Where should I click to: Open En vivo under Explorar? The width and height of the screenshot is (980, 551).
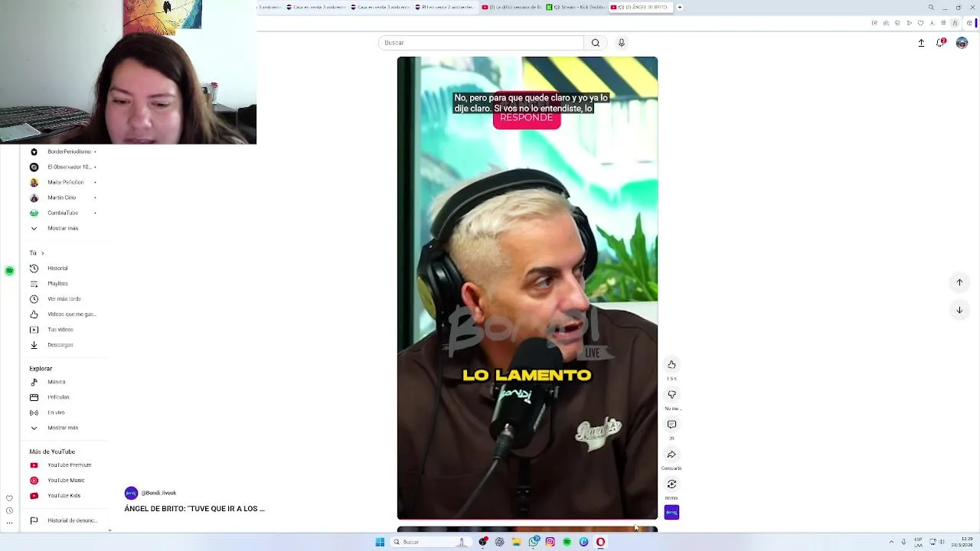(64, 412)
